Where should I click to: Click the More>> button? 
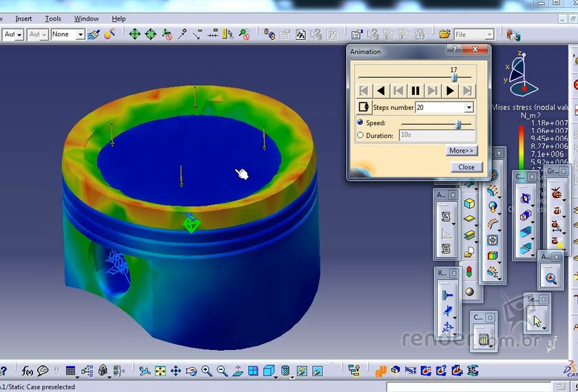tap(462, 151)
